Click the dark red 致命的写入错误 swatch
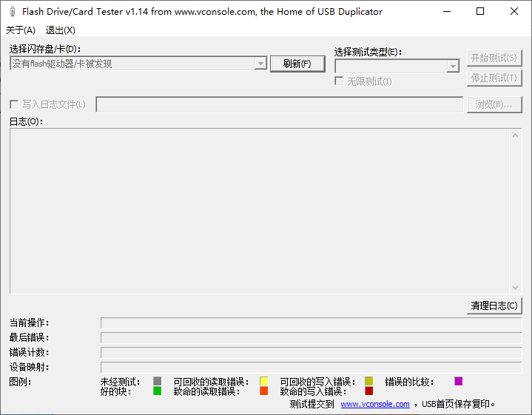This screenshot has height=415, width=532. (368, 391)
